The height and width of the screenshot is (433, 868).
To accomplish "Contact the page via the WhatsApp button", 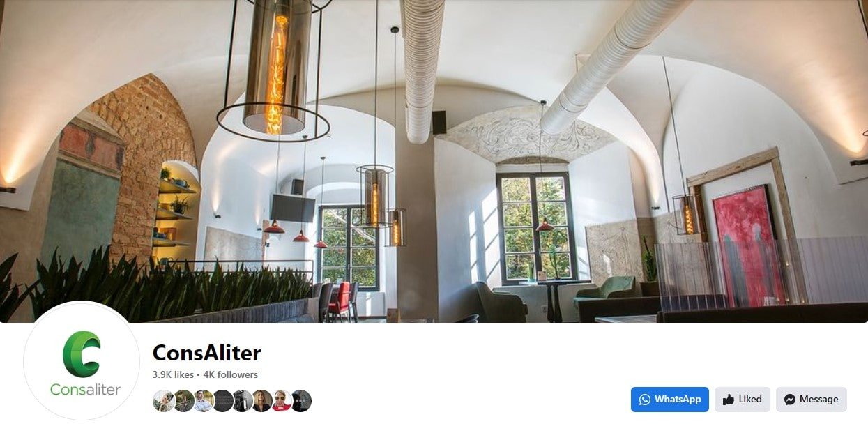I will pos(670,400).
